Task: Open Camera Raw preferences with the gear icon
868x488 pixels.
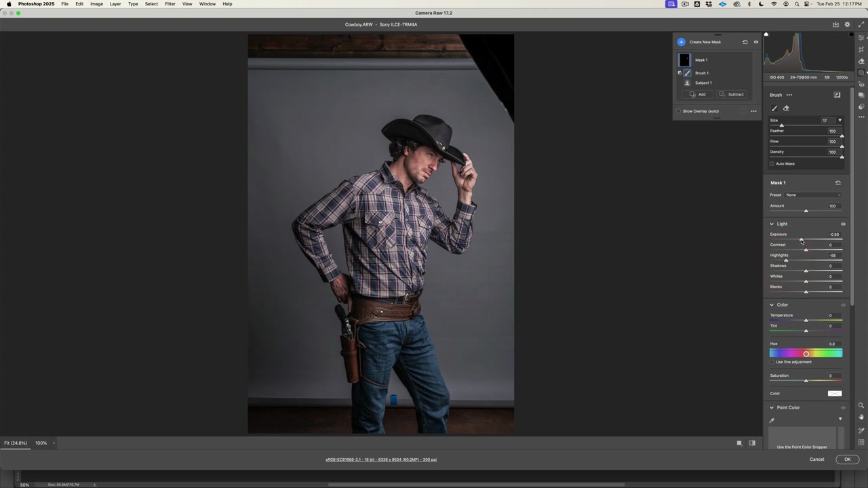Action: (x=847, y=24)
